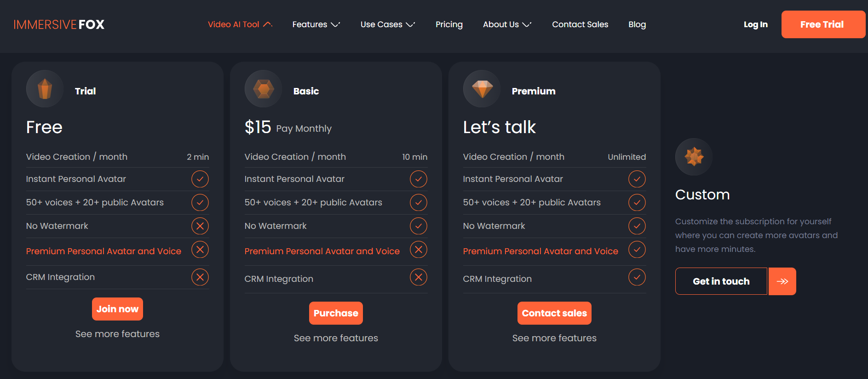Click Basic plan Premium Personal Avatar and Voice text

(322, 251)
